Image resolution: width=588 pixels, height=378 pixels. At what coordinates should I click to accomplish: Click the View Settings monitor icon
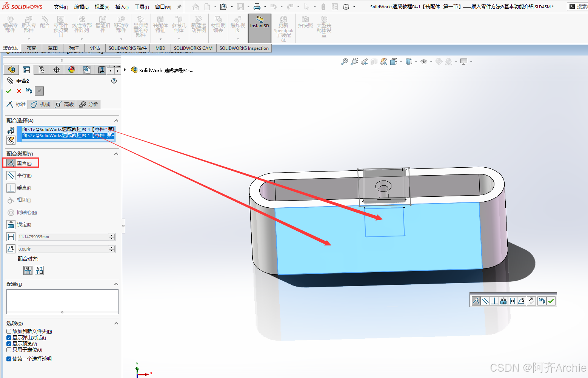(x=464, y=62)
